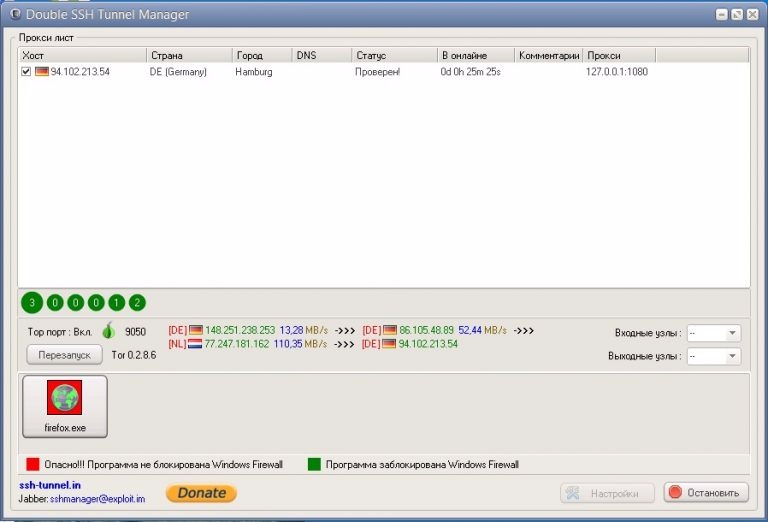Click the Netherlands flag beside 77.247.181.162
The image size is (768, 522).
pos(196,344)
